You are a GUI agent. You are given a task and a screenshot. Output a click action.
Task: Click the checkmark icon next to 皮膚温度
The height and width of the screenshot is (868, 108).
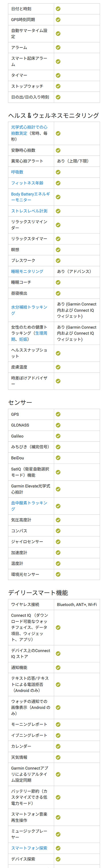(58, 367)
